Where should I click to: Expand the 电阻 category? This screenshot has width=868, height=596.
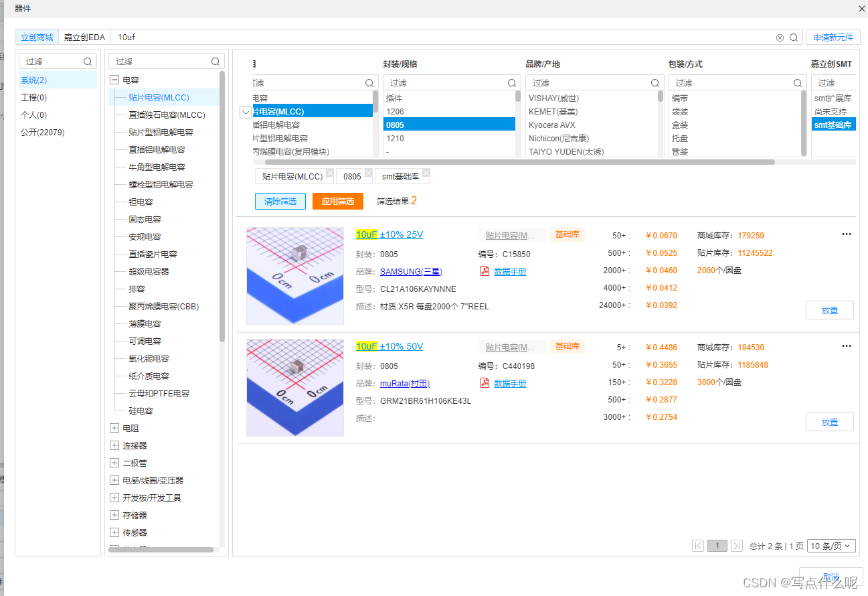pyautogui.click(x=114, y=428)
